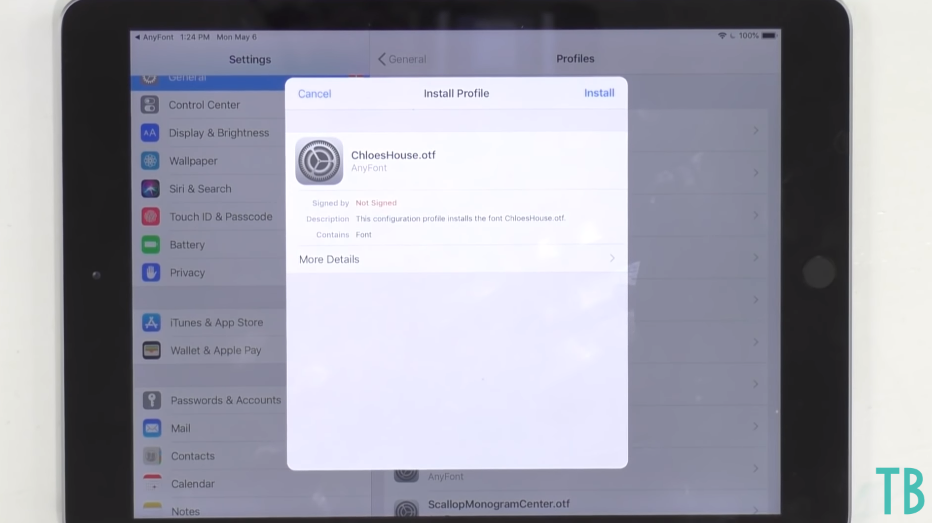Tap the Wallpaper flower icon
Image resolution: width=932 pixels, height=523 pixels.
pyautogui.click(x=150, y=161)
